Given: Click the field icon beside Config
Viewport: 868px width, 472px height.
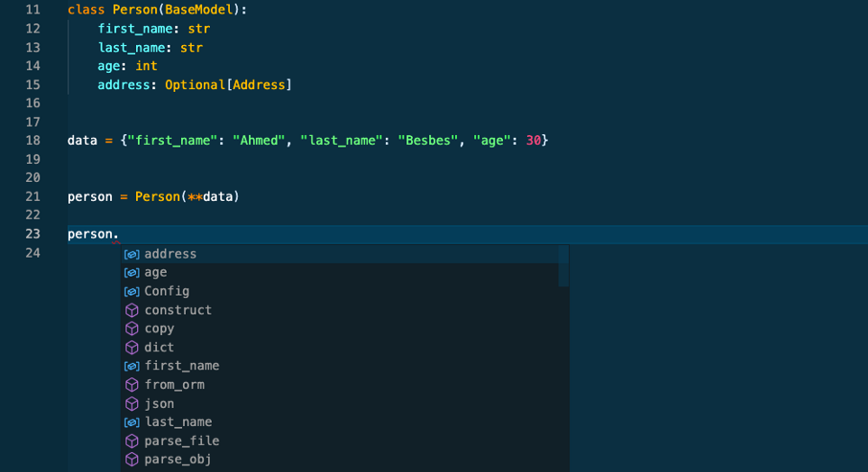Looking at the screenshot, I should click(132, 292).
